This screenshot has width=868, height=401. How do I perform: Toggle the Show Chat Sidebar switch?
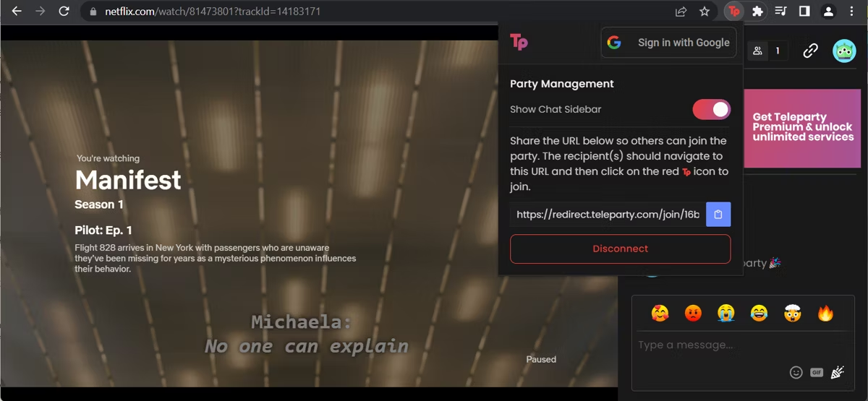712,110
